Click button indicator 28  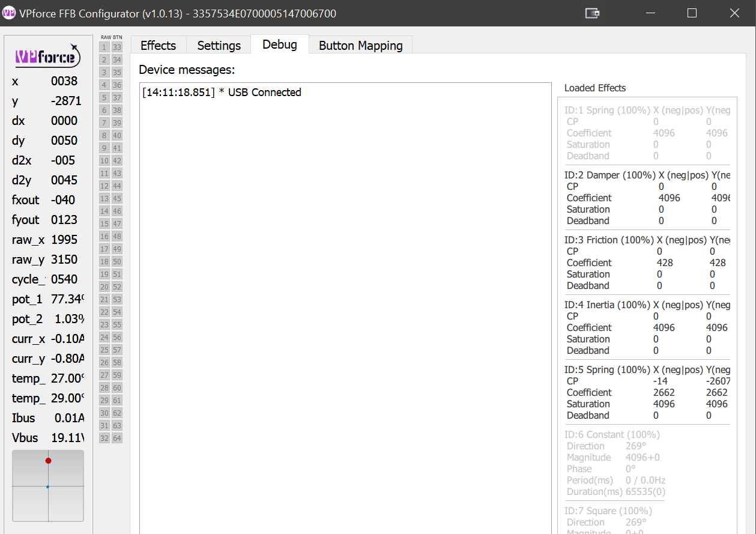[104, 387]
